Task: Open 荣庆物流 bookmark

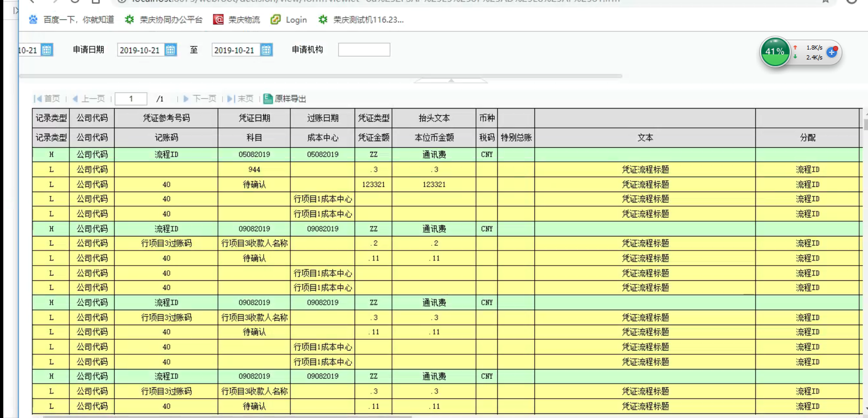Action: [237, 20]
